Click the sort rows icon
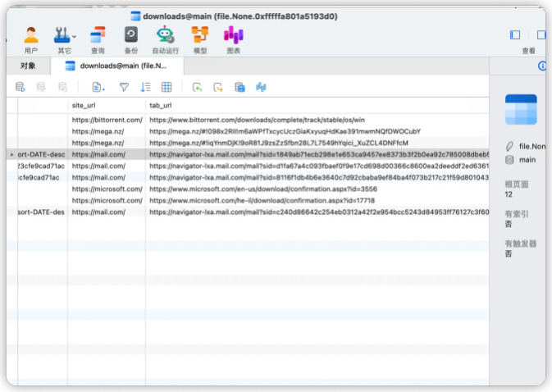This screenshot has height=392, width=552. pos(145,87)
